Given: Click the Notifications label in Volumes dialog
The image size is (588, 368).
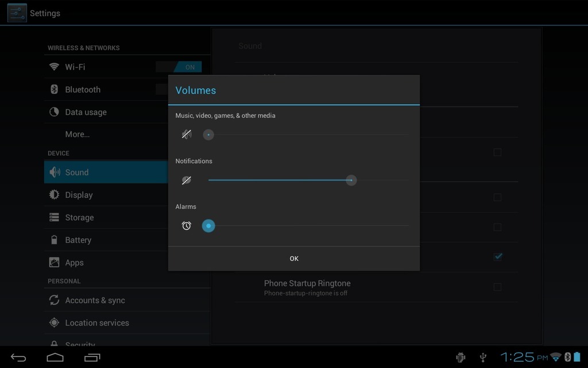Looking at the screenshot, I should (x=194, y=161).
